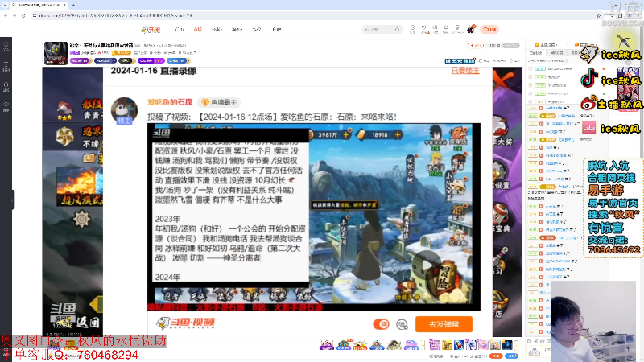644x362 pixels.
Task: Expand the left sidebar handle
Action: [x=13, y=200]
